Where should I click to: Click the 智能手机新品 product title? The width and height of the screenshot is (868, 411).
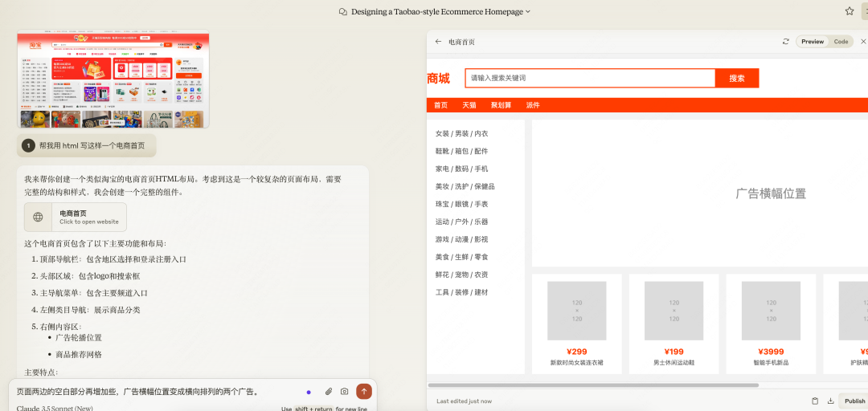coord(771,363)
